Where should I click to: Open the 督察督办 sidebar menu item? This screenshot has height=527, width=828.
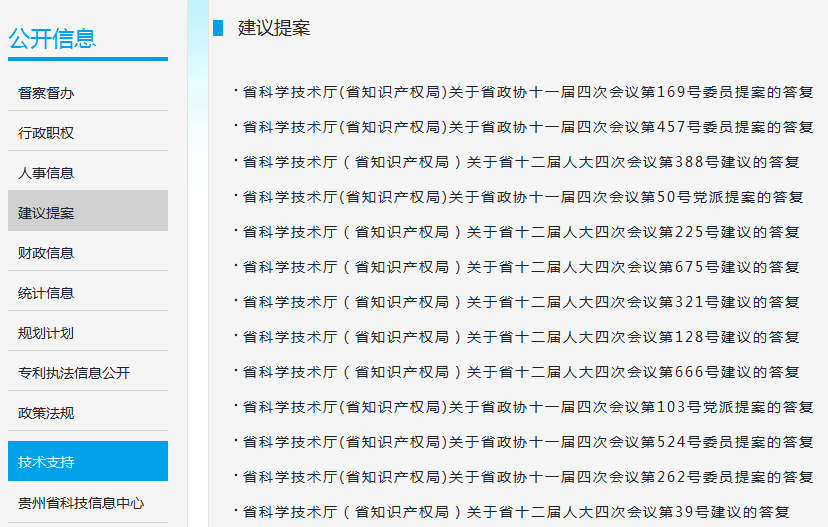click(47, 93)
